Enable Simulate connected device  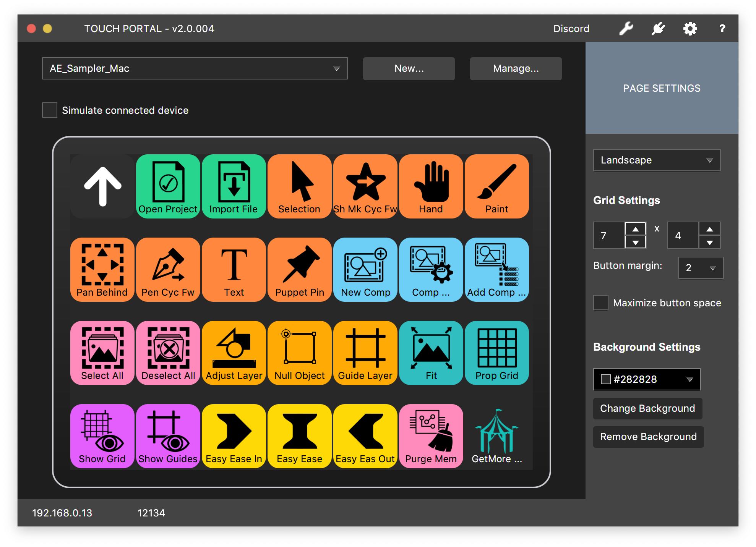(49, 110)
